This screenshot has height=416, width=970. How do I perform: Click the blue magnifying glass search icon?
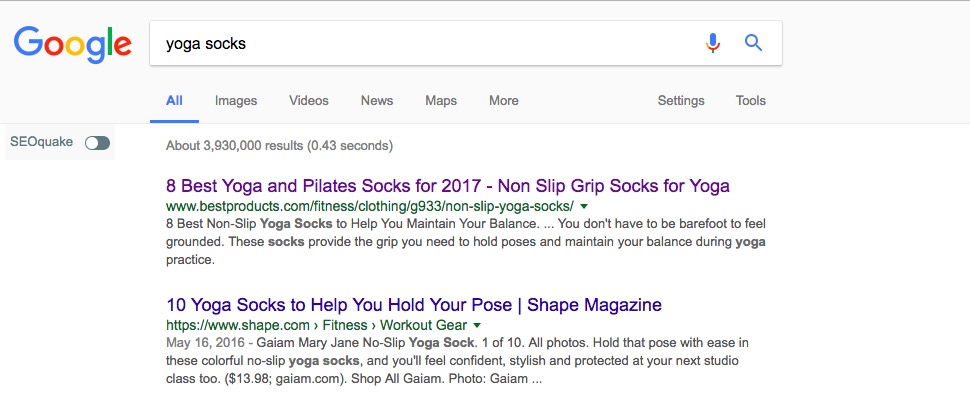click(753, 43)
